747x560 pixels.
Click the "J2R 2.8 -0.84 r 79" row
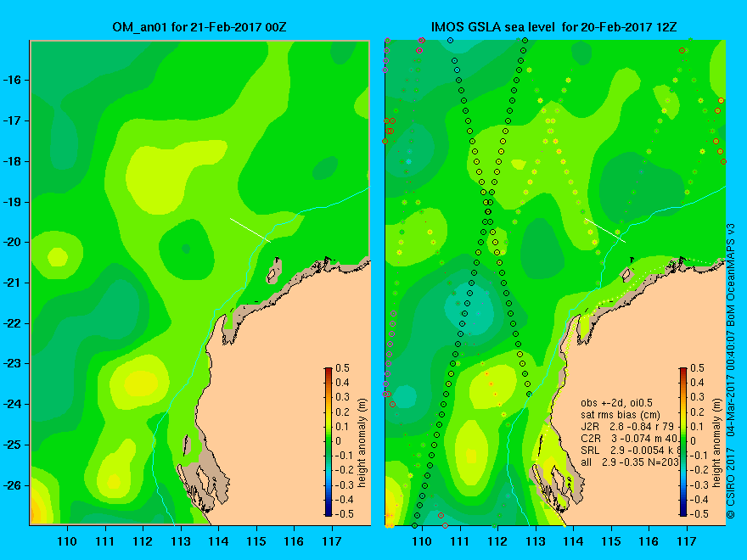(628, 427)
